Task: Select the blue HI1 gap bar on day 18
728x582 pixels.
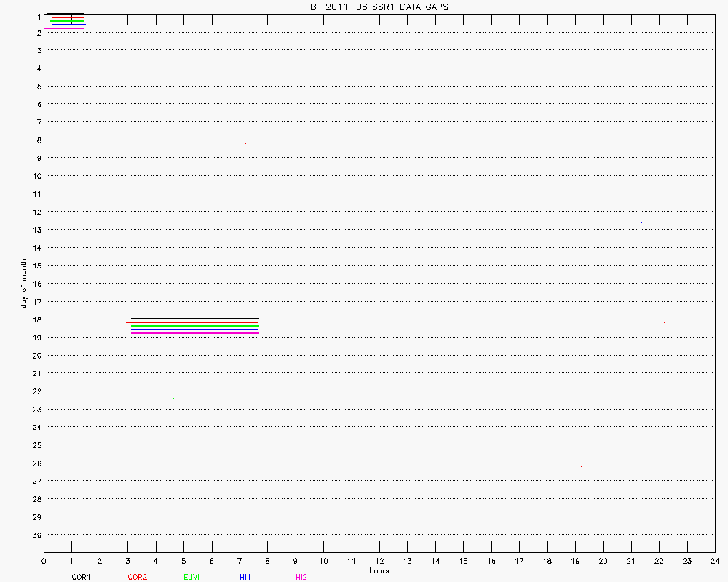Action: coord(194,330)
